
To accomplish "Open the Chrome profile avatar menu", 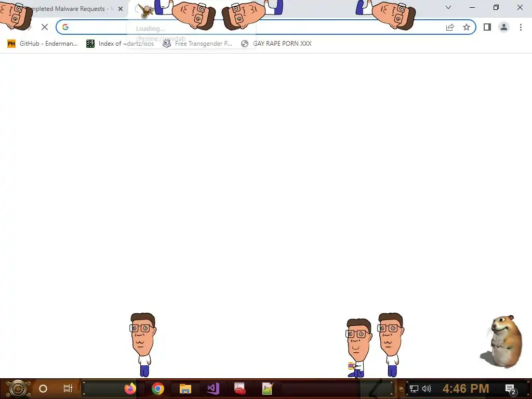I will (x=504, y=27).
